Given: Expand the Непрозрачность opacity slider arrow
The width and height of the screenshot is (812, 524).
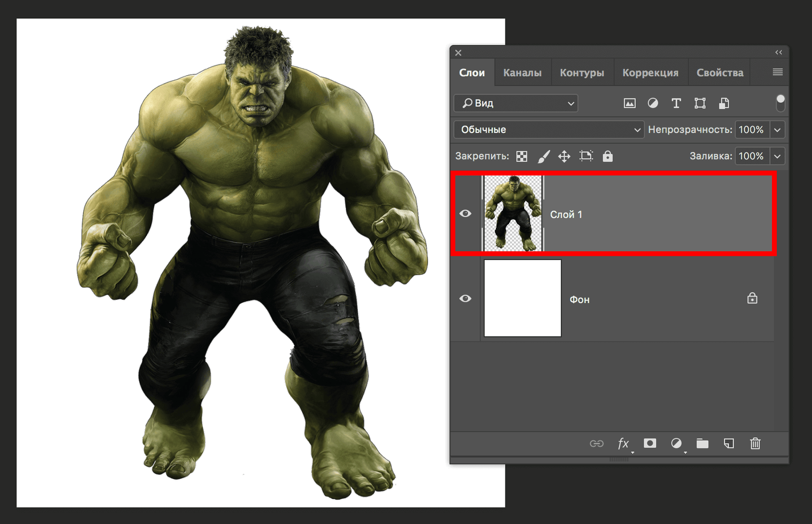Looking at the screenshot, I should pos(777,130).
